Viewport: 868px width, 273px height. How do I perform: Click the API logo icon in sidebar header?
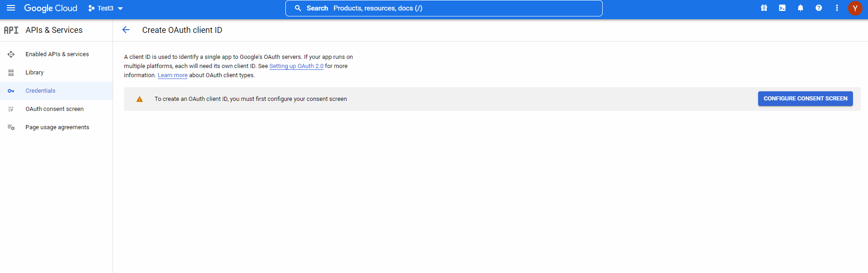pyautogui.click(x=11, y=30)
